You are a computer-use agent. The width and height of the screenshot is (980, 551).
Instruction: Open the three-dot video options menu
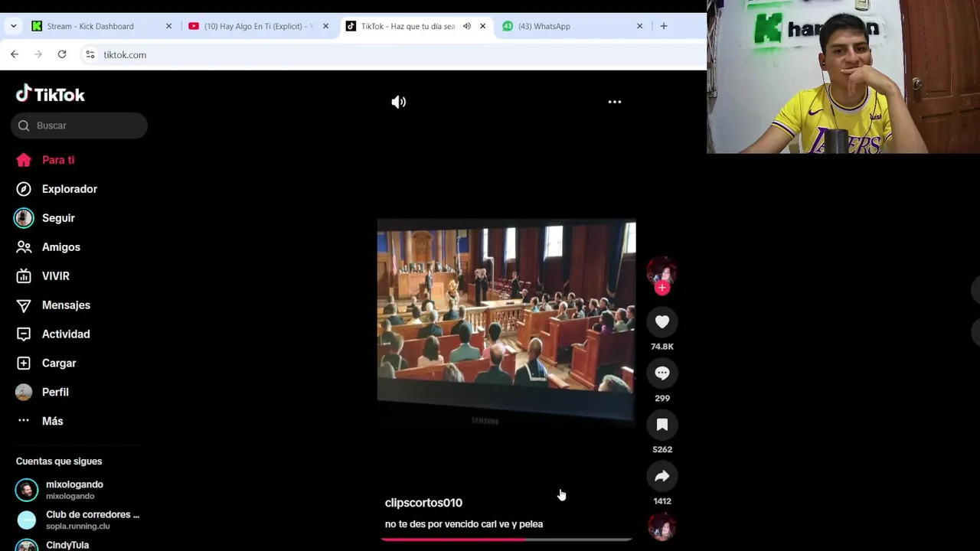click(615, 102)
